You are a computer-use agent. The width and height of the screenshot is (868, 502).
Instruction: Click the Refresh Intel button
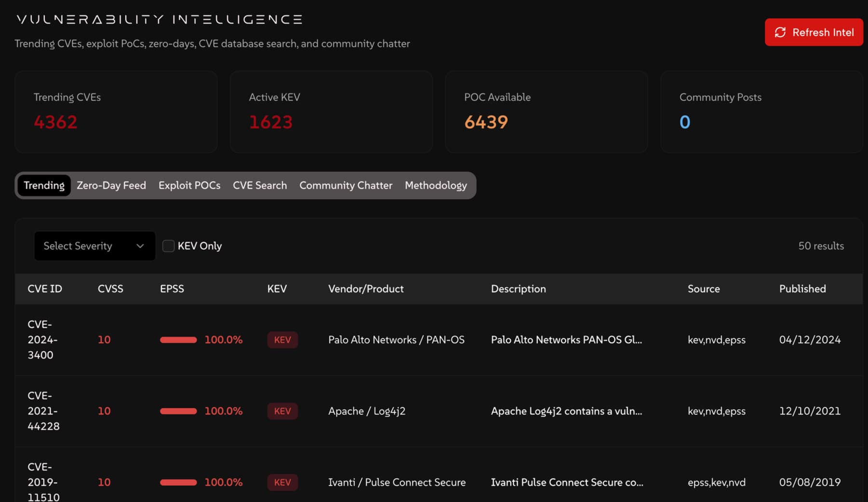pos(814,32)
